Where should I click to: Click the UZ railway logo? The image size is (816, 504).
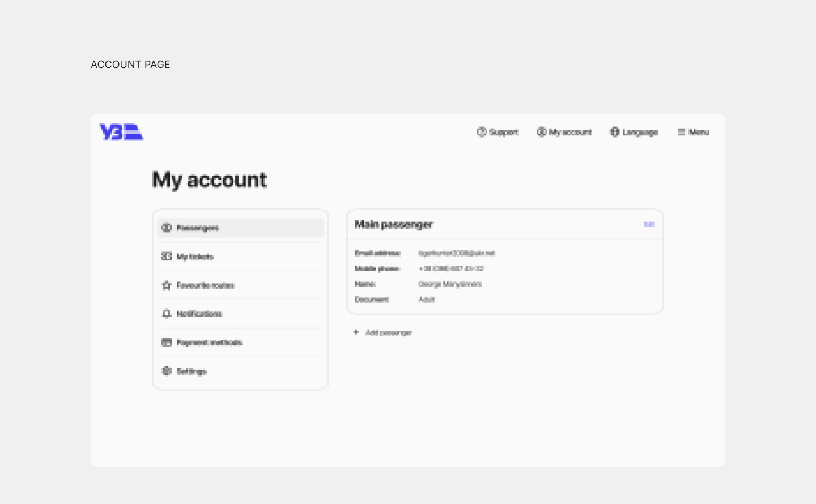pyautogui.click(x=121, y=132)
